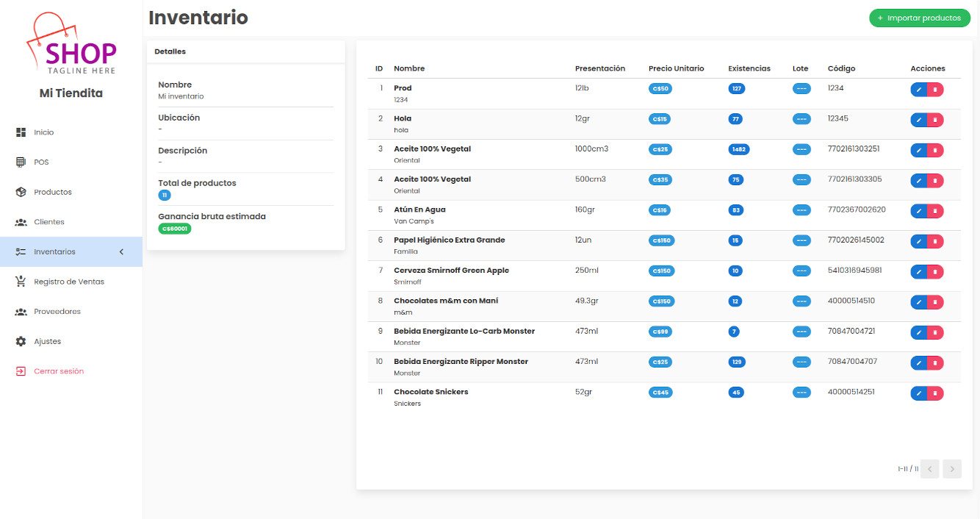Click the Lote badge for Prod
Viewport: 980px width, 519px height.
801,88
